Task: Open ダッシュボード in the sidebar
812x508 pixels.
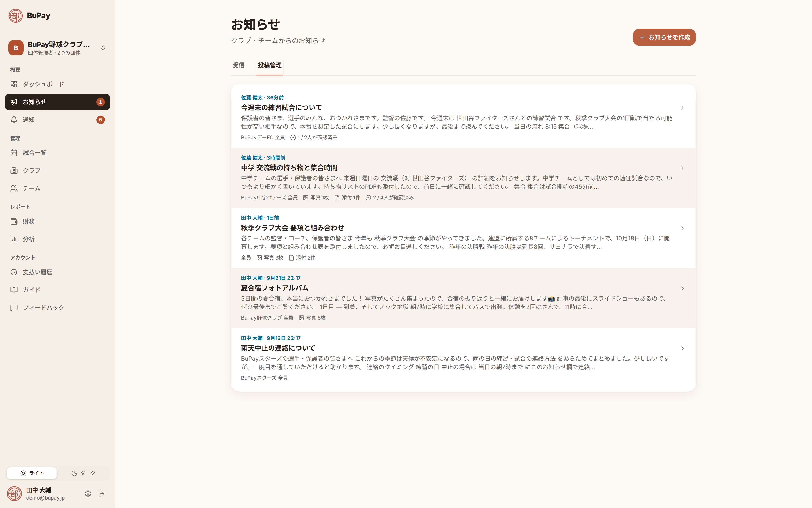Action: 57,84
